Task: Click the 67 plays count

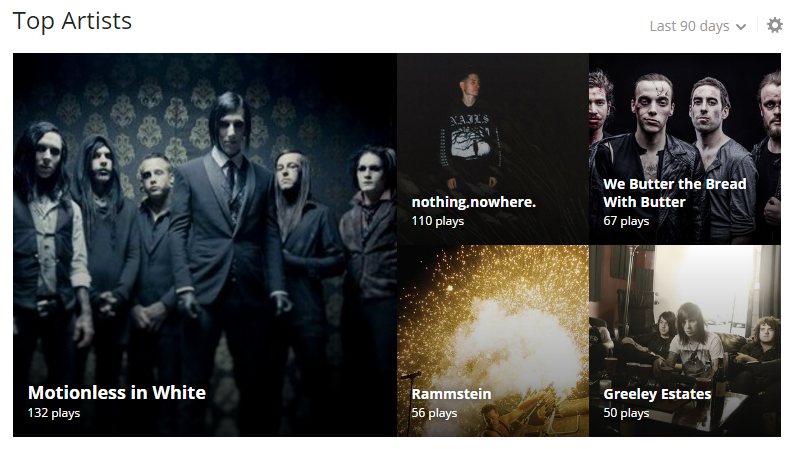Action: (x=626, y=221)
